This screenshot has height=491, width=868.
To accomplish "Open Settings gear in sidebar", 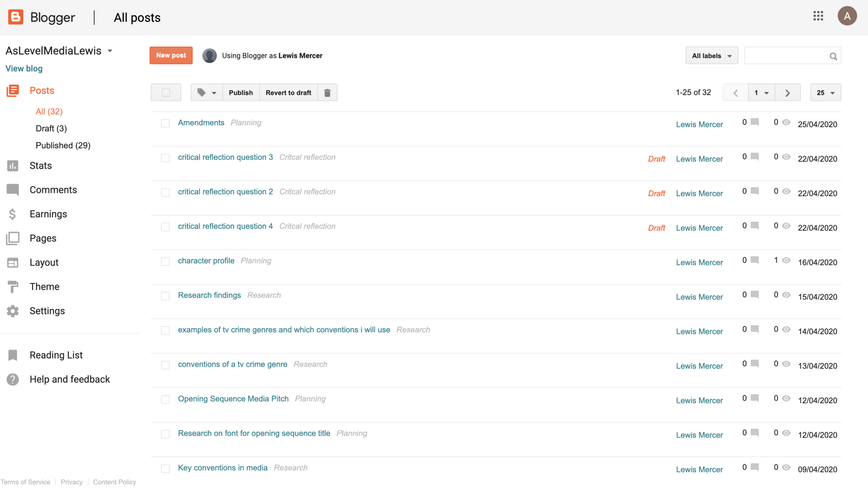I will pyautogui.click(x=47, y=311).
